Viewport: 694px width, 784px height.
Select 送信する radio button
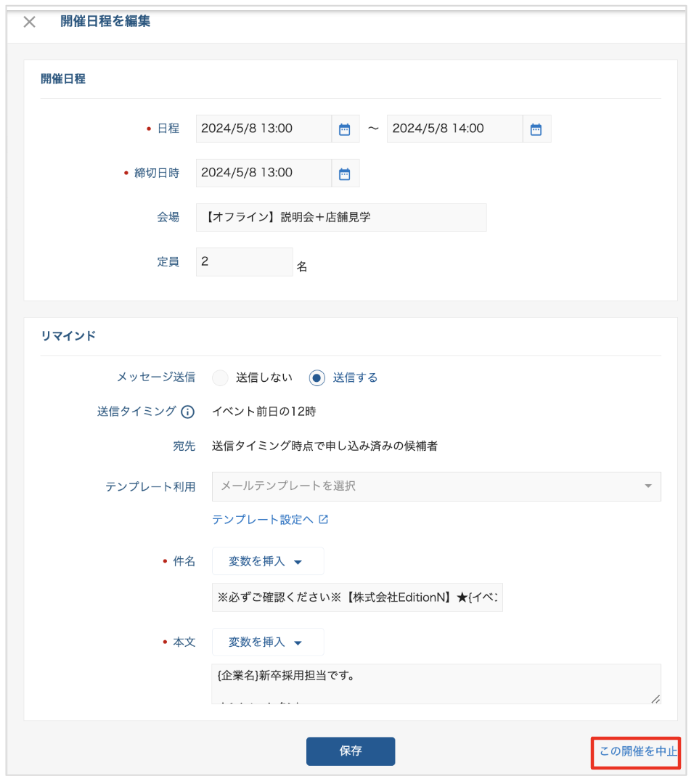[317, 377]
